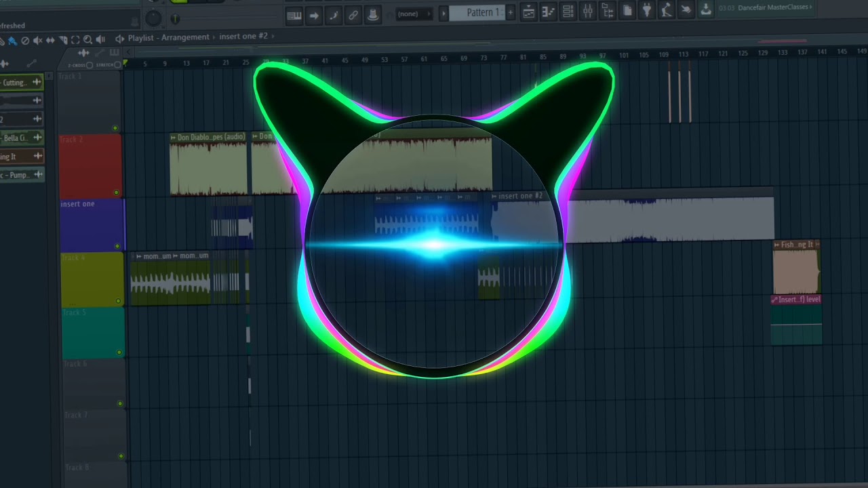Open the Mixer view icon
This screenshot has height=488, width=868.
(x=588, y=11)
